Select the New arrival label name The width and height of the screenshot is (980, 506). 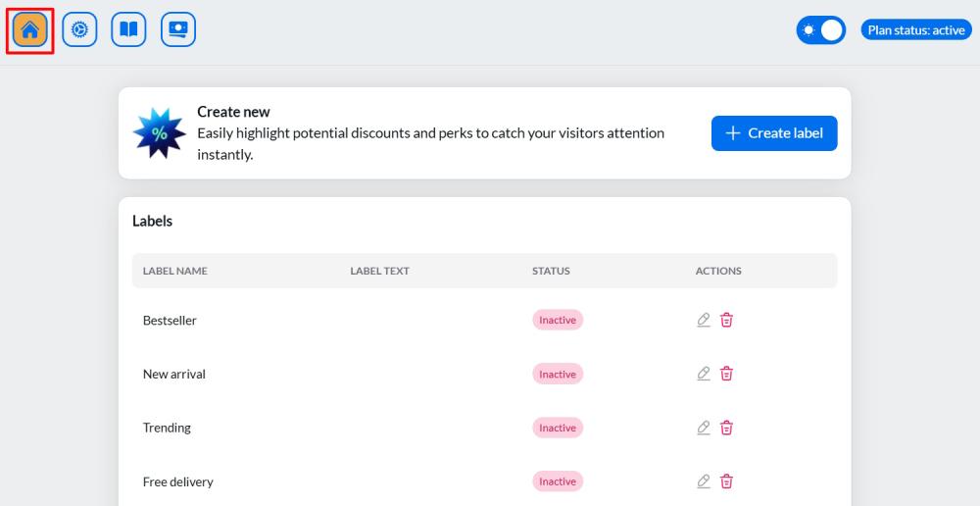[174, 375]
